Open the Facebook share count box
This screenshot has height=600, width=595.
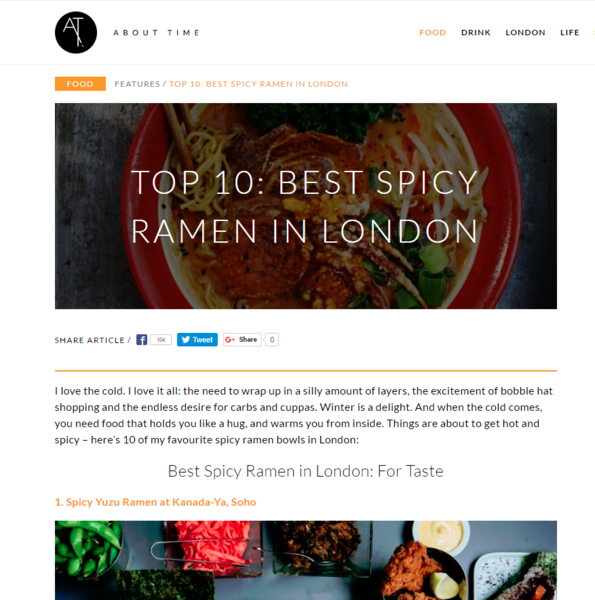pos(161,340)
